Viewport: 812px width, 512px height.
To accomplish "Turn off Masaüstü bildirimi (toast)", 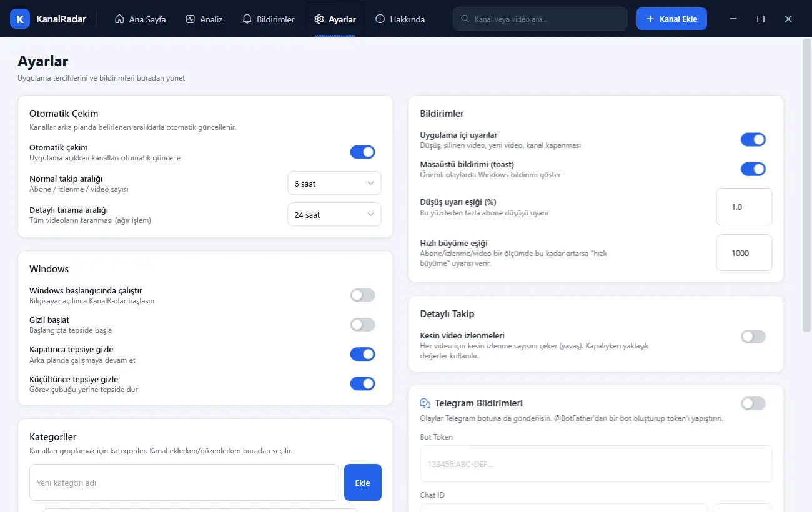I will coord(753,169).
